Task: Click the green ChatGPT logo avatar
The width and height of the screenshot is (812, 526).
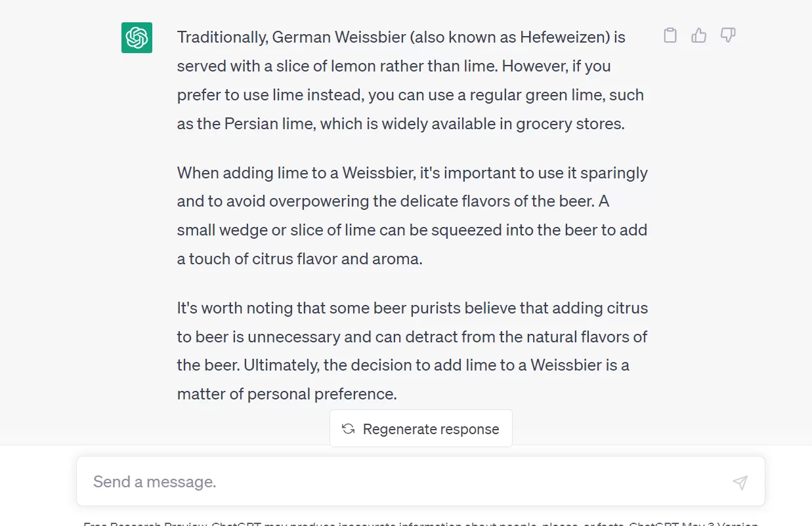Action: (x=137, y=37)
